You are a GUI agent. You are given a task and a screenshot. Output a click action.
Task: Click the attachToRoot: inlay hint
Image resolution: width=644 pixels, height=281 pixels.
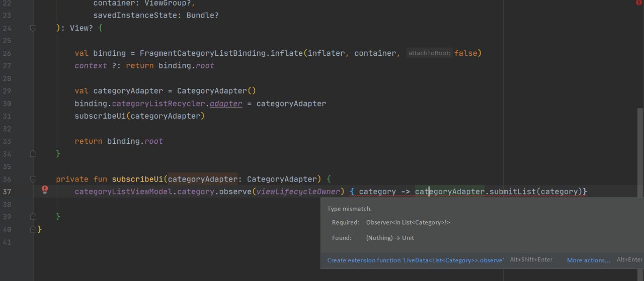coord(429,53)
